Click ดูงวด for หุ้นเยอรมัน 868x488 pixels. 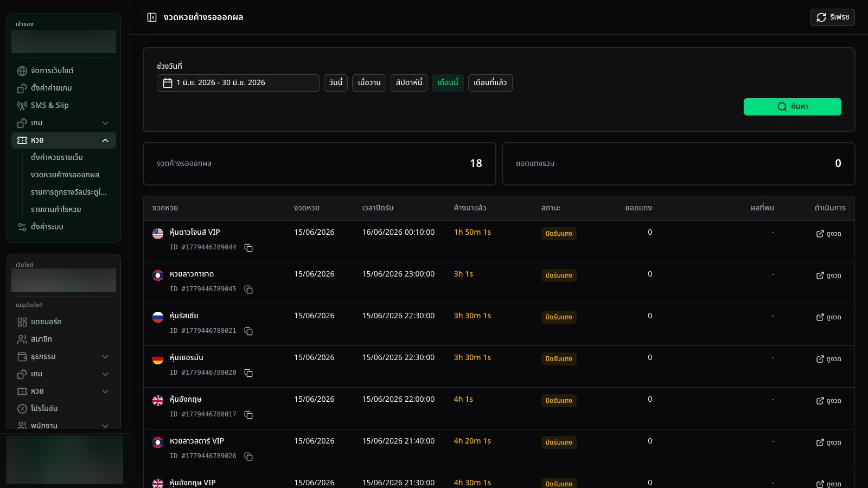click(x=829, y=359)
